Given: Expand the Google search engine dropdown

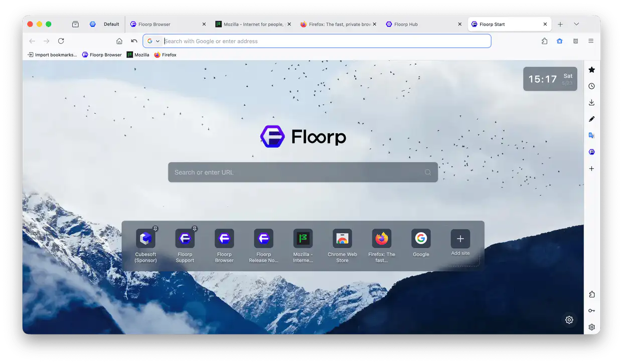Looking at the screenshot, I should (153, 41).
